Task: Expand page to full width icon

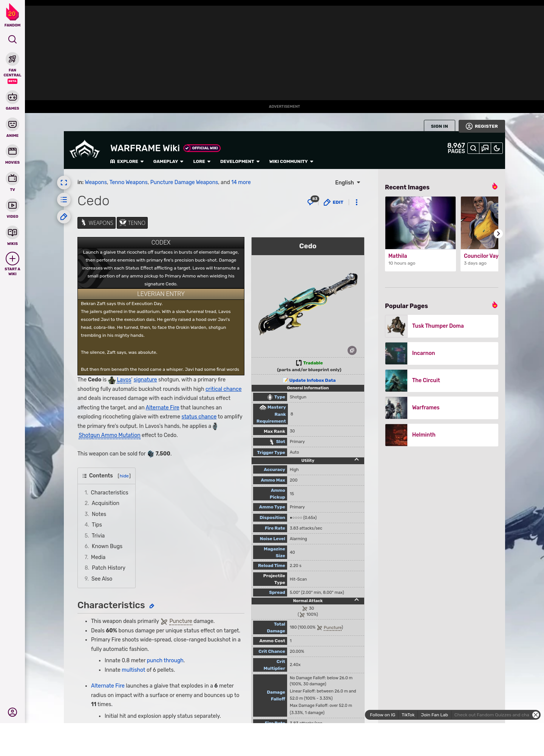Action: 64,183
